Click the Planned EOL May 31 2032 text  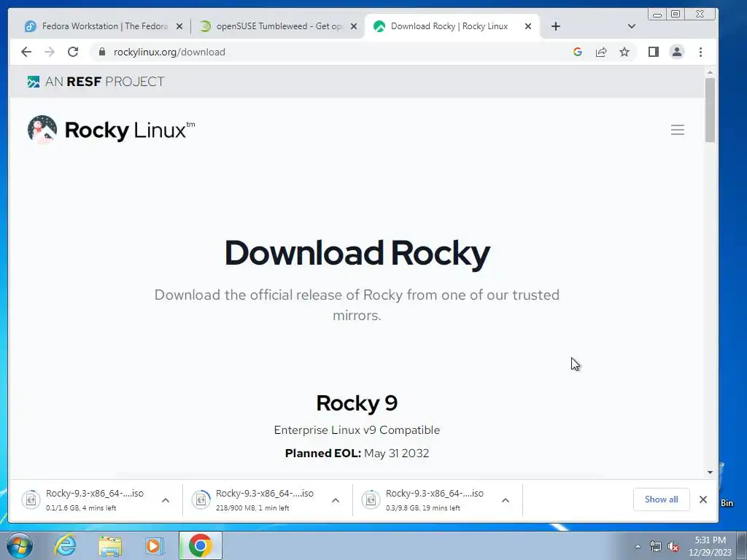(357, 453)
